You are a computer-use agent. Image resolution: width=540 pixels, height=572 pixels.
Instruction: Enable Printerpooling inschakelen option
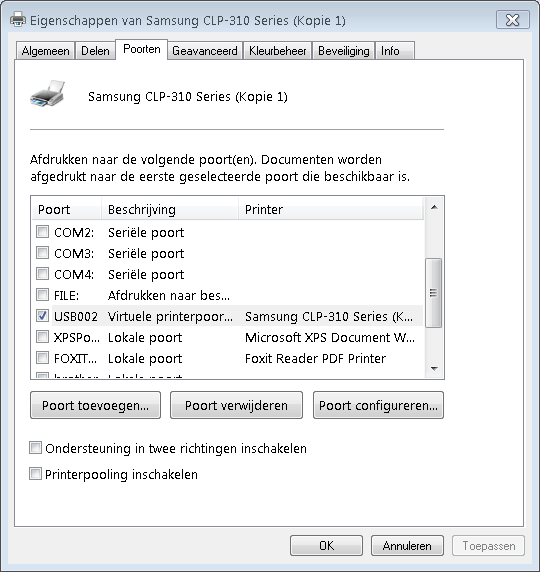[x=35, y=474]
